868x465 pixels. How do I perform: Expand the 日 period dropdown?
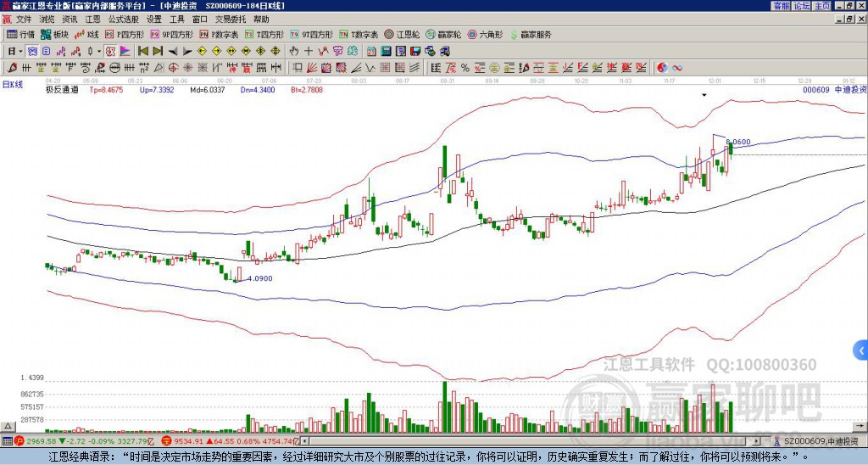pos(20,52)
